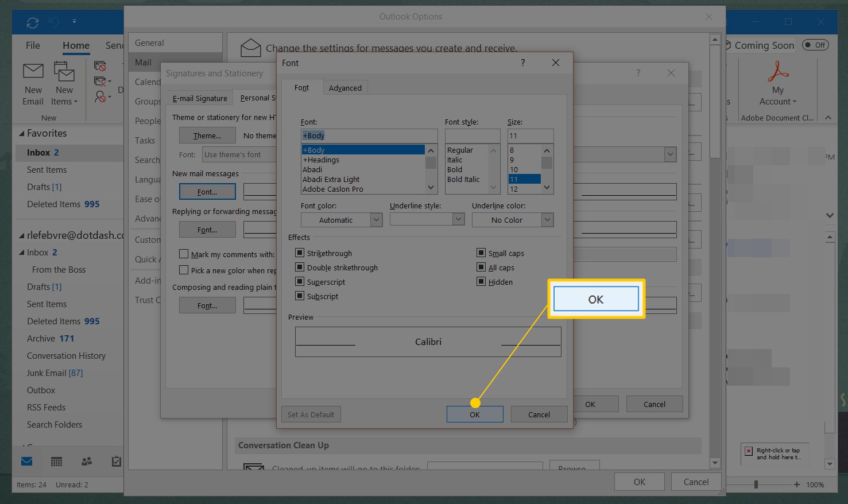Switch the Coming Soon toggle on
Screen dimensions: 848x504
pos(815,45)
